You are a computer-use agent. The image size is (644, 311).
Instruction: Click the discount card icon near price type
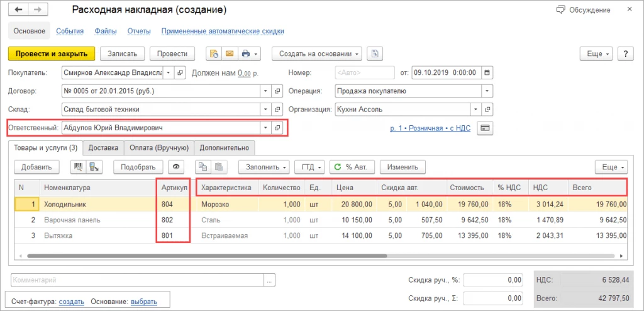pyautogui.click(x=485, y=128)
